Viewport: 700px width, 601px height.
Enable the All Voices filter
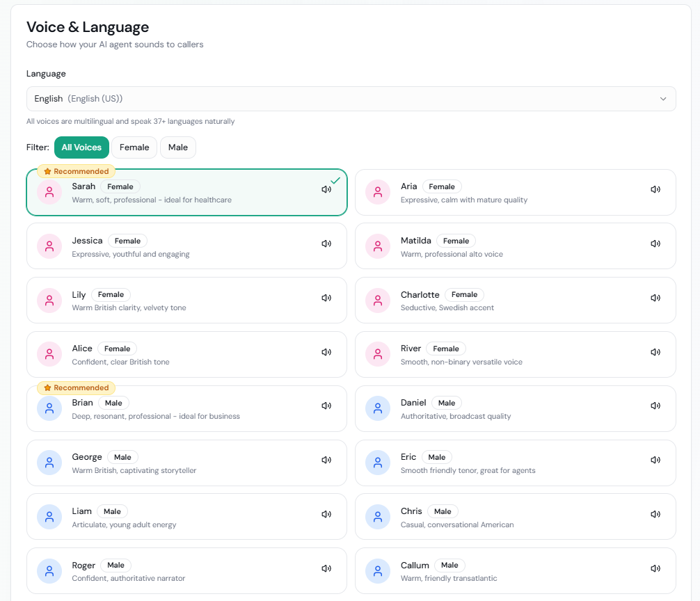point(81,147)
